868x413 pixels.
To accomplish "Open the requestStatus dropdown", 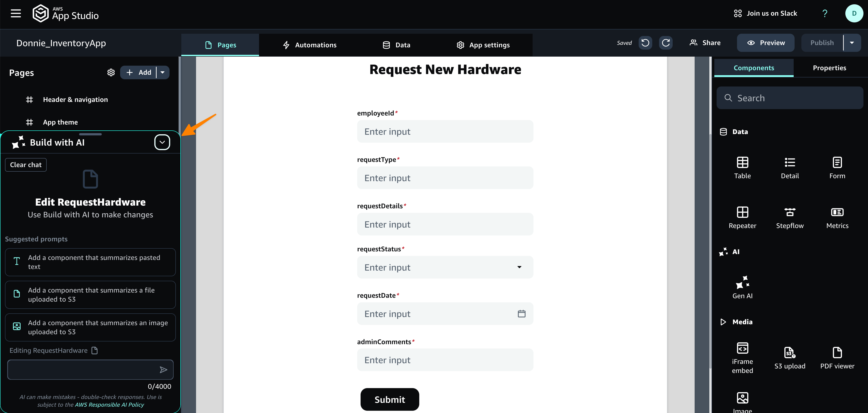I will pyautogui.click(x=519, y=267).
